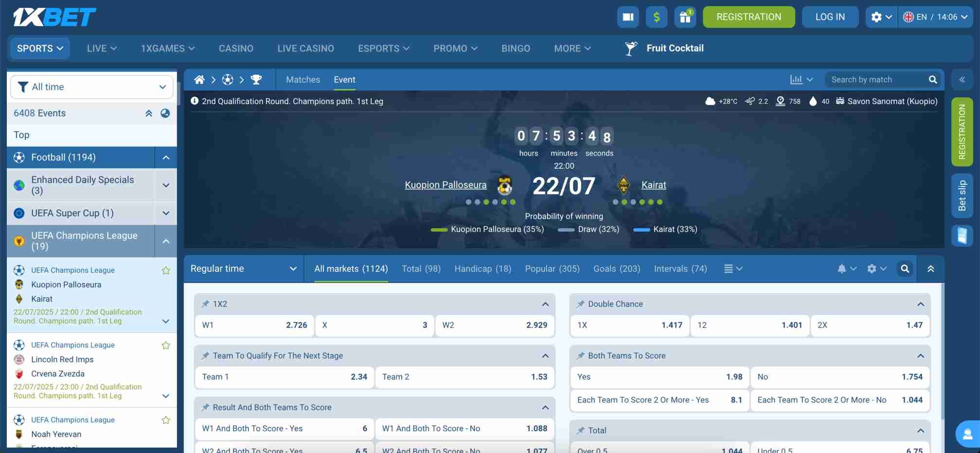The height and width of the screenshot is (453, 980).
Task: Click the LOG IN button
Action: [830, 17]
